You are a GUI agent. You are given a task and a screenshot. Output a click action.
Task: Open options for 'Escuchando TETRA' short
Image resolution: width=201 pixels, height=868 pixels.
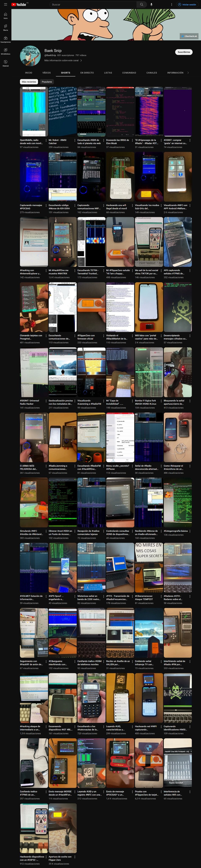(104, 270)
